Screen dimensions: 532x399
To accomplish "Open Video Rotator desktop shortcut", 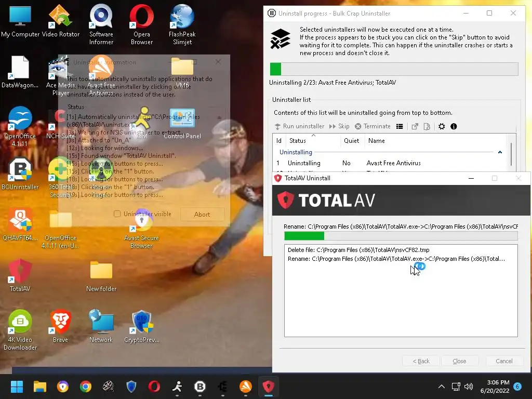I will coord(60,21).
